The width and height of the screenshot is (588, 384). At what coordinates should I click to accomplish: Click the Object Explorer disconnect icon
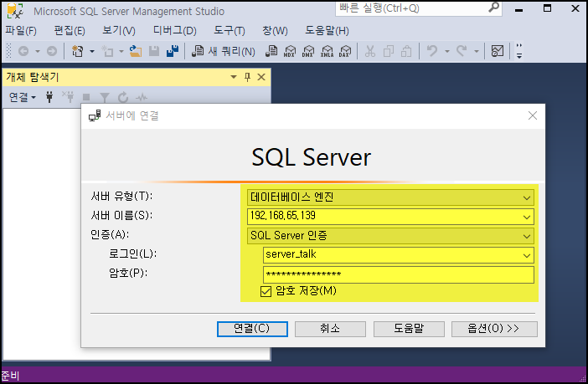[68, 97]
